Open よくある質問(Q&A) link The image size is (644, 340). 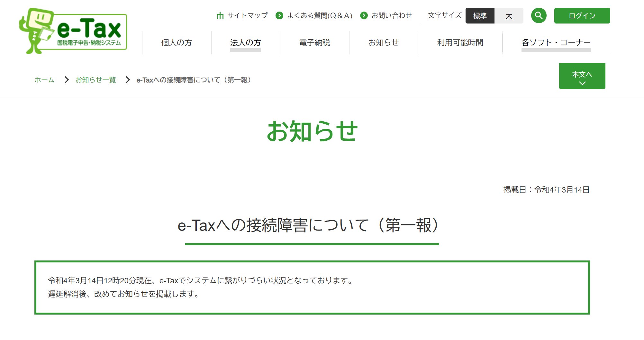[x=320, y=15]
